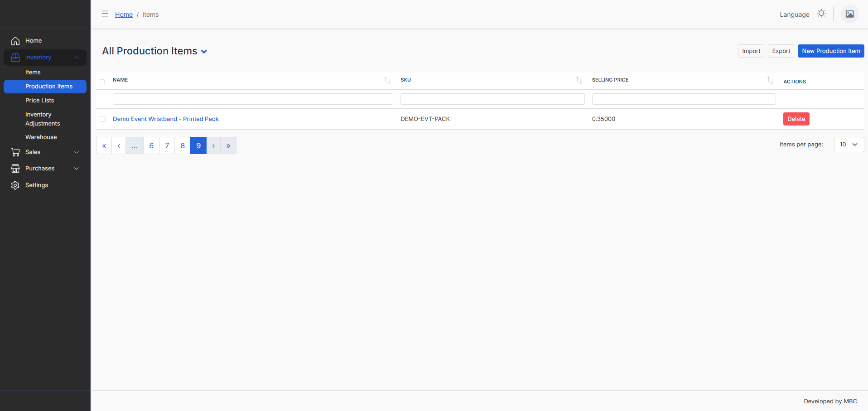Go to Home in sidebar menu
868x411 pixels.
pyautogui.click(x=34, y=41)
